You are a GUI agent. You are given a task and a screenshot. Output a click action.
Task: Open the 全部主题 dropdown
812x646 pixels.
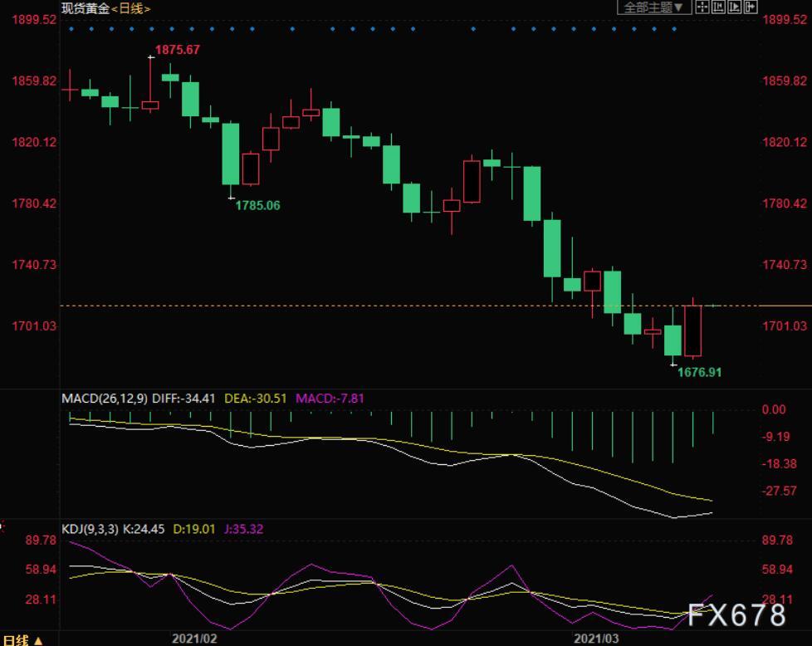click(x=654, y=7)
